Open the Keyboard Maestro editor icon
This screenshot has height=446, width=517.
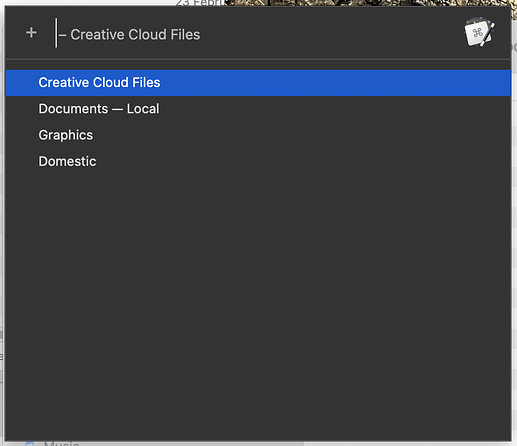(x=479, y=32)
